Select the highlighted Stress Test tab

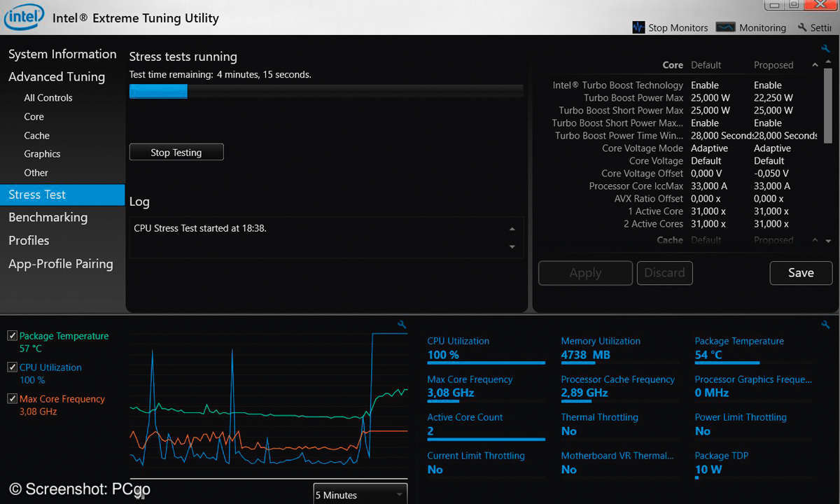tap(62, 195)
